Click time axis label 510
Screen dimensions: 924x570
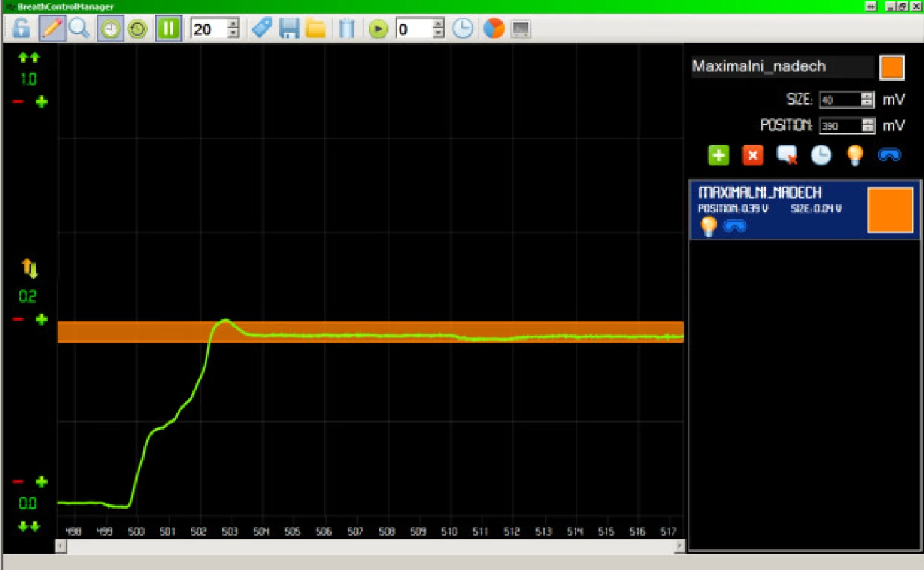[449, 532]
